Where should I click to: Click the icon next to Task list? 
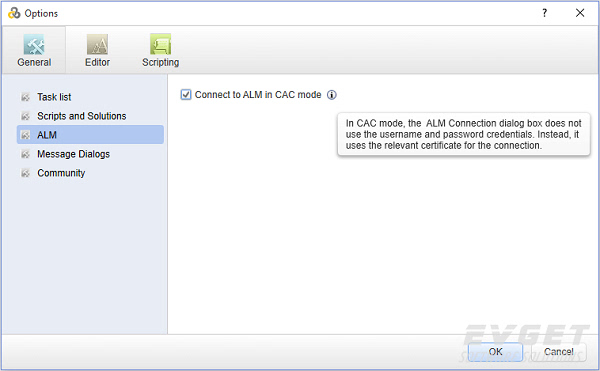(x=25, y=97)
